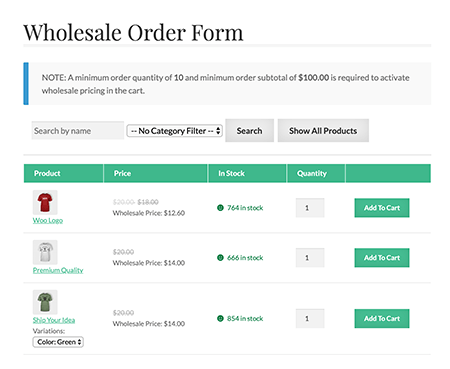Click the green stock icon beside 666 in stock
Viewport: 450px width, 369px height.
[x=220, y=258]
